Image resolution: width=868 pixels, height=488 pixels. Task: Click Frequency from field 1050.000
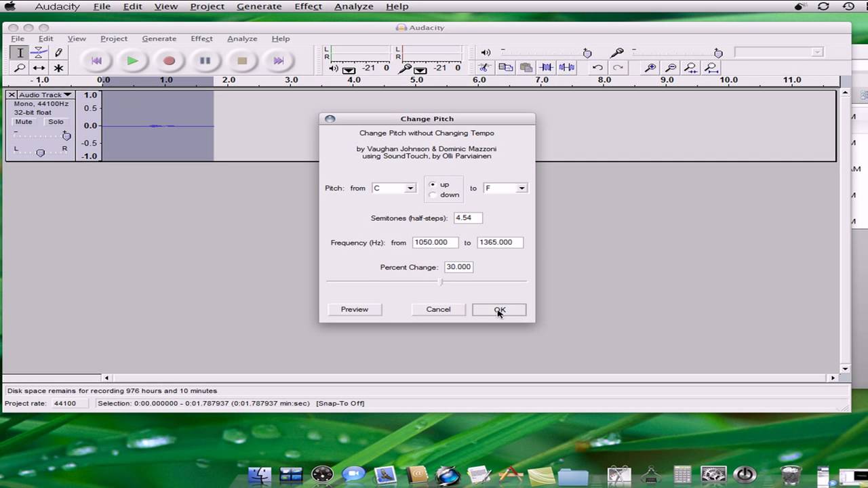(x=435, y=242)
